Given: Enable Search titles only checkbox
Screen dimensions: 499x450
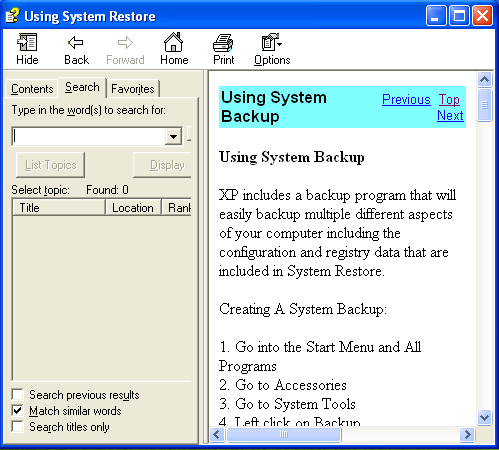Looking at the screenshot, I should point(17,427).
